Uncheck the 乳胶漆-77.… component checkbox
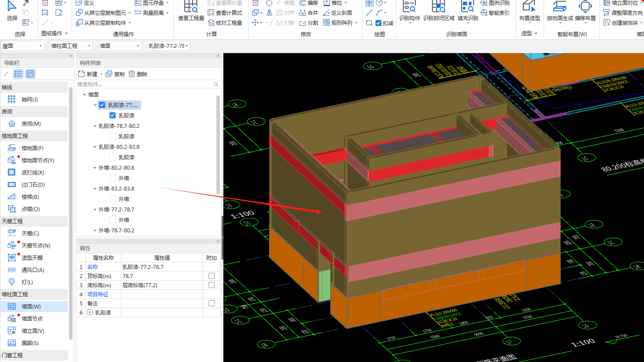 (102, 105)
